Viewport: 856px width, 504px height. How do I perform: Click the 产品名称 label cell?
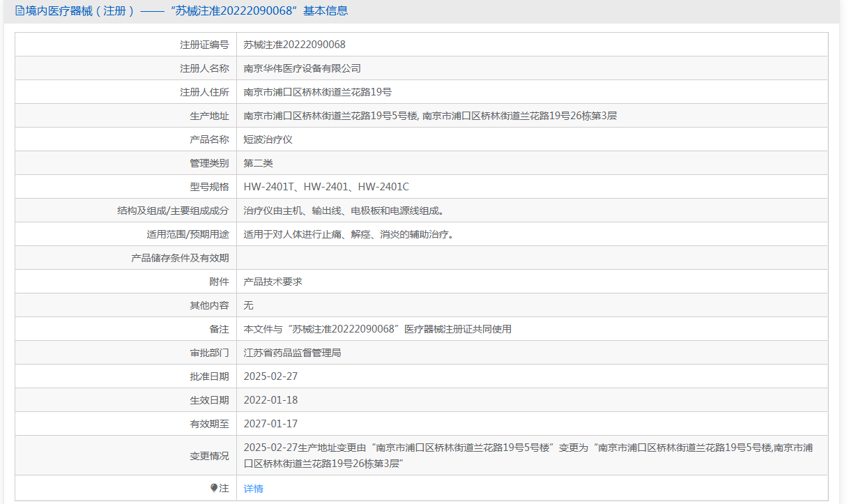coord(126,139)
